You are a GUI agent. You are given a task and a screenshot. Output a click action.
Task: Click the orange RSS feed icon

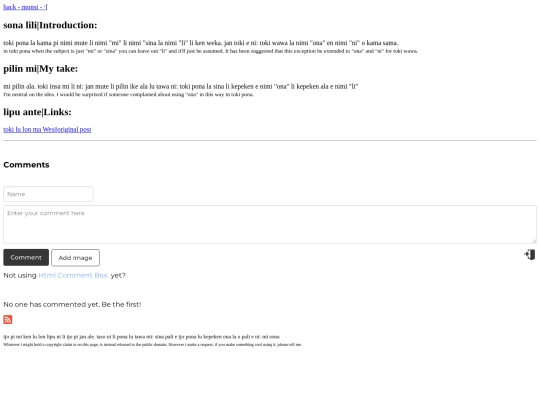point(8,319)
